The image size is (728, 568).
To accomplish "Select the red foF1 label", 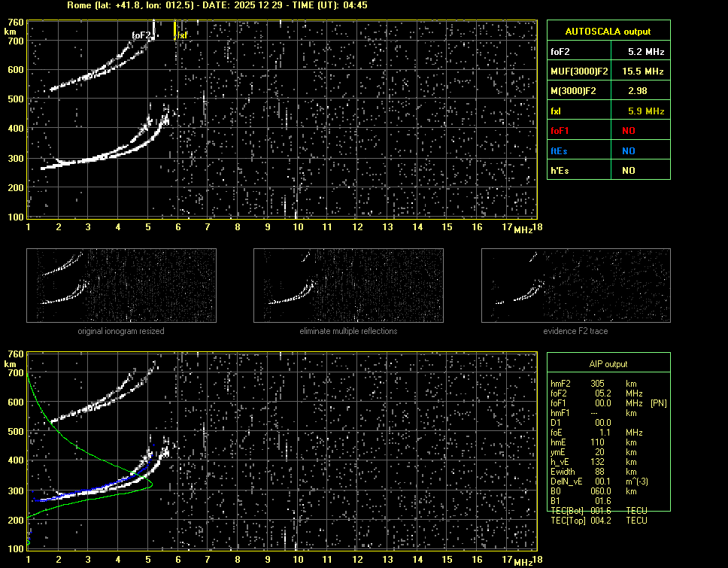I will pyautogui.click(x=561, y=131).
